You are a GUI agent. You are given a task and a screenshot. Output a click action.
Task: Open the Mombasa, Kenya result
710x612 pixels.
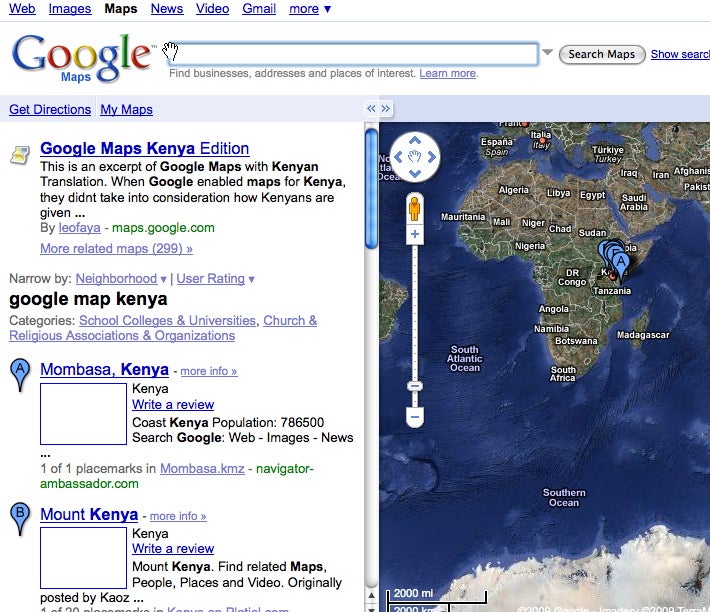tap(104, 370)
